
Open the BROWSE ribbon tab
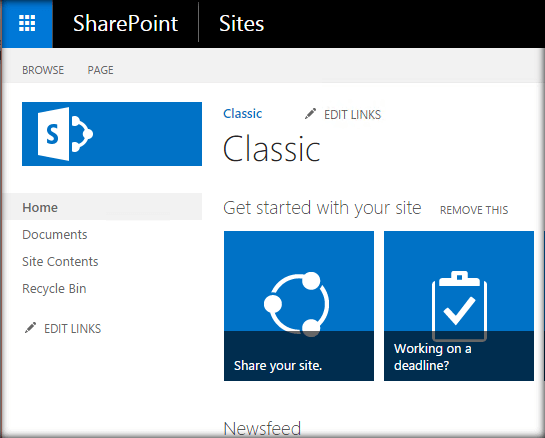(x=43, y=70)
